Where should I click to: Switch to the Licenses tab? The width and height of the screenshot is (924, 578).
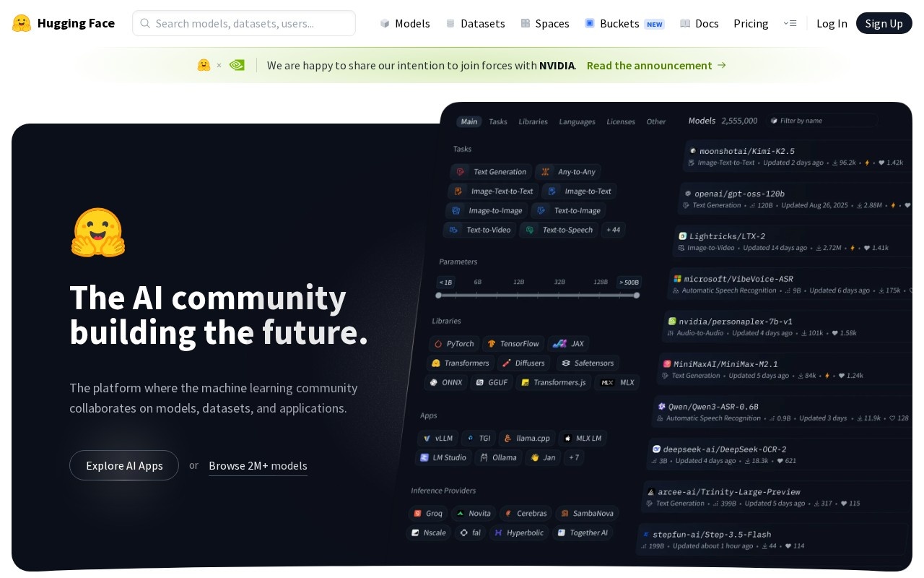pos(621,121)
